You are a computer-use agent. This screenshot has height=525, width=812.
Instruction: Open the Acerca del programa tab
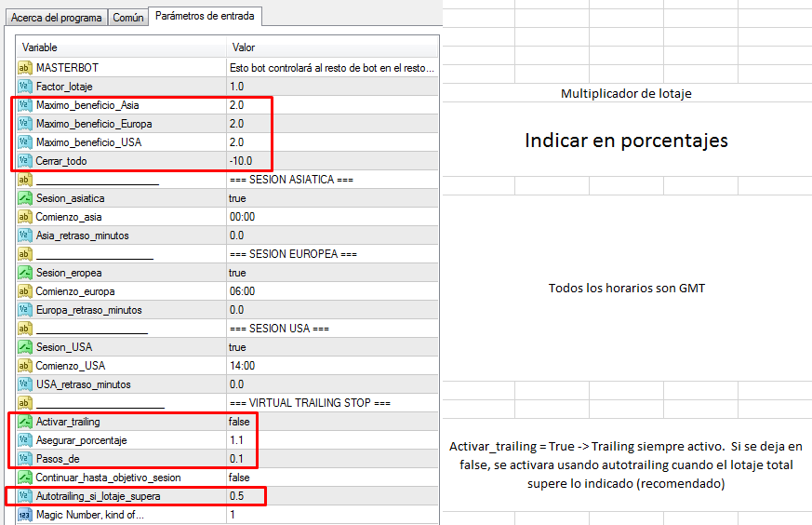click(x=55, y=18)
